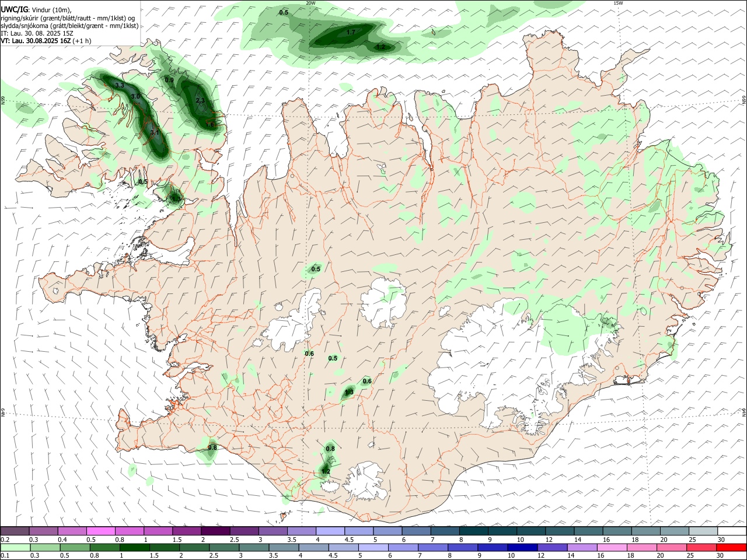Click the 1.7 value in offshore rain band
This screenshot has width=747, height=560.
pos(351,33)
